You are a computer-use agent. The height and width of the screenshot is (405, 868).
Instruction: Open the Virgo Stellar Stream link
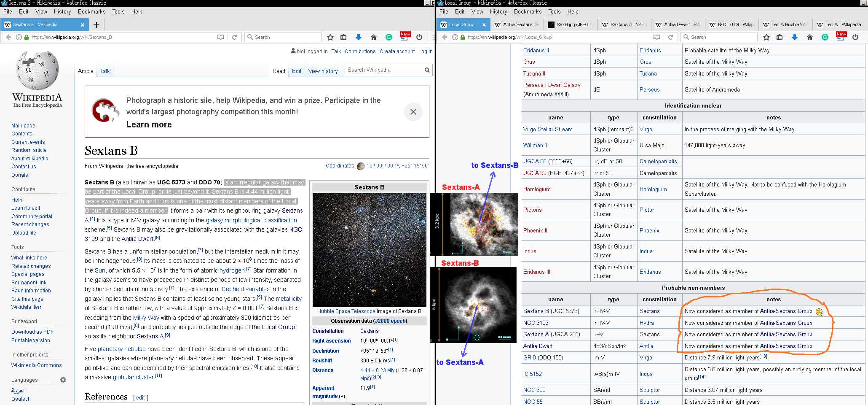pyautogui.click(x=548, y=130)
